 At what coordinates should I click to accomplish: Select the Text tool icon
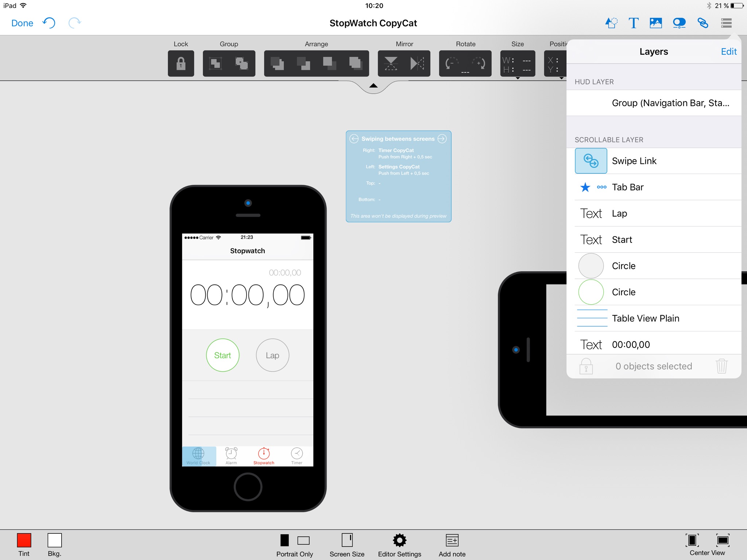point(634,23)
